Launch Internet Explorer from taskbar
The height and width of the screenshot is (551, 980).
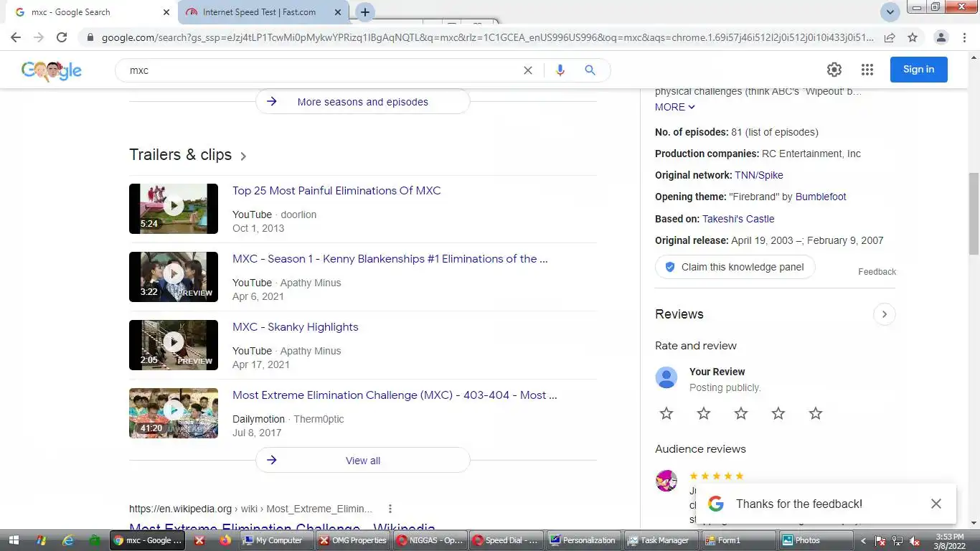68,540
